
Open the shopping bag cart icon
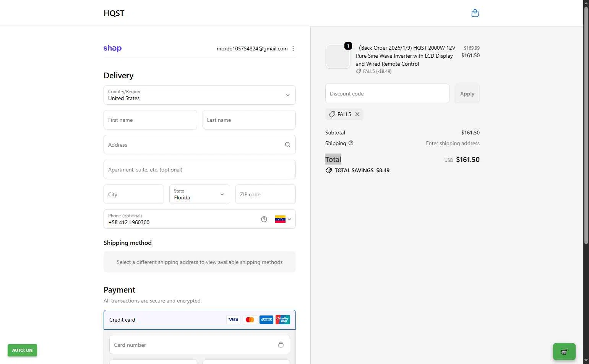point(475,13)
